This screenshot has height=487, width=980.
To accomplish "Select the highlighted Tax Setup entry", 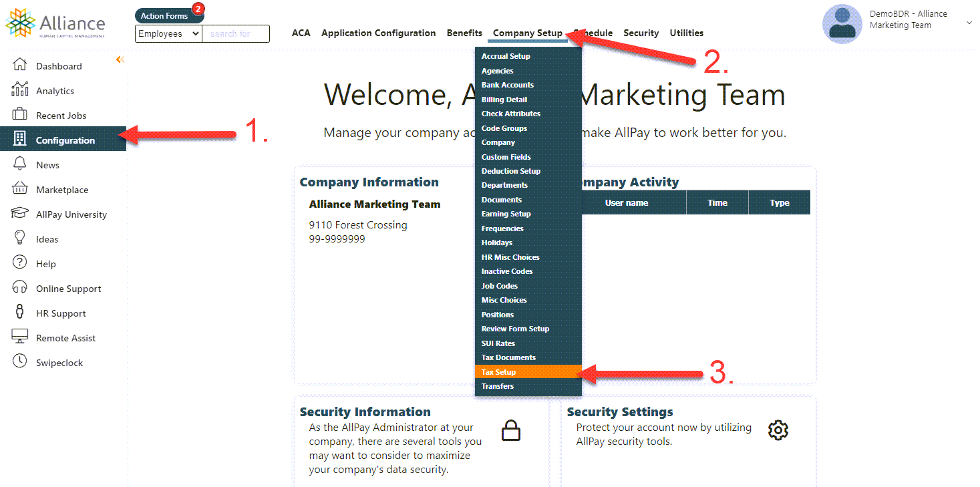I will [528, 372].
